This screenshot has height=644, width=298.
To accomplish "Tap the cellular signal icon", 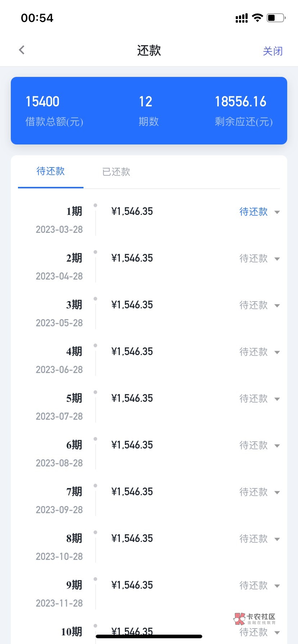I will tap(241, 18).
